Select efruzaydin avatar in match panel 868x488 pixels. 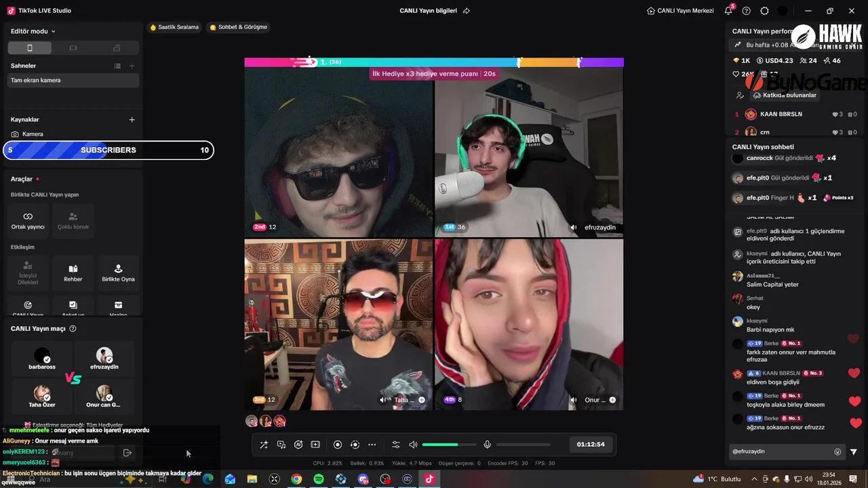tap(104, 355)
